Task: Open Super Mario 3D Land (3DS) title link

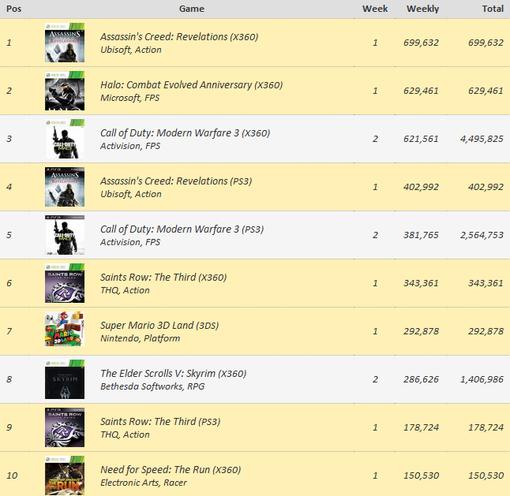Action: (159, 325)
